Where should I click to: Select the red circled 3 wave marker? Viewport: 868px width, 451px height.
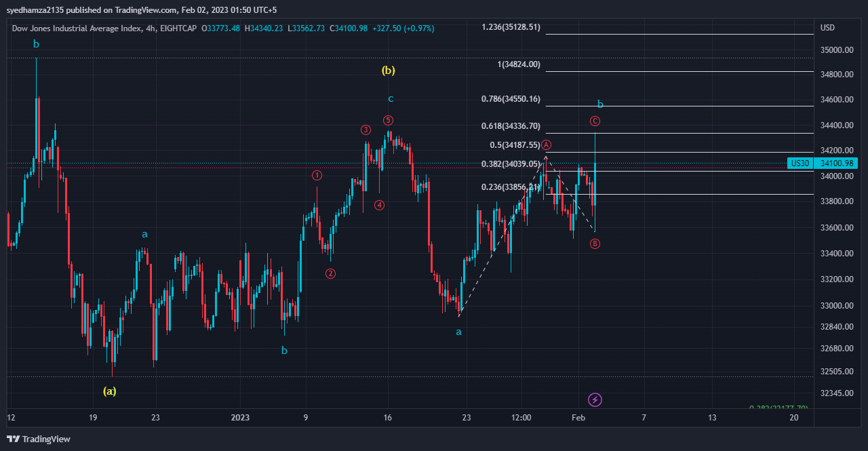366,130
